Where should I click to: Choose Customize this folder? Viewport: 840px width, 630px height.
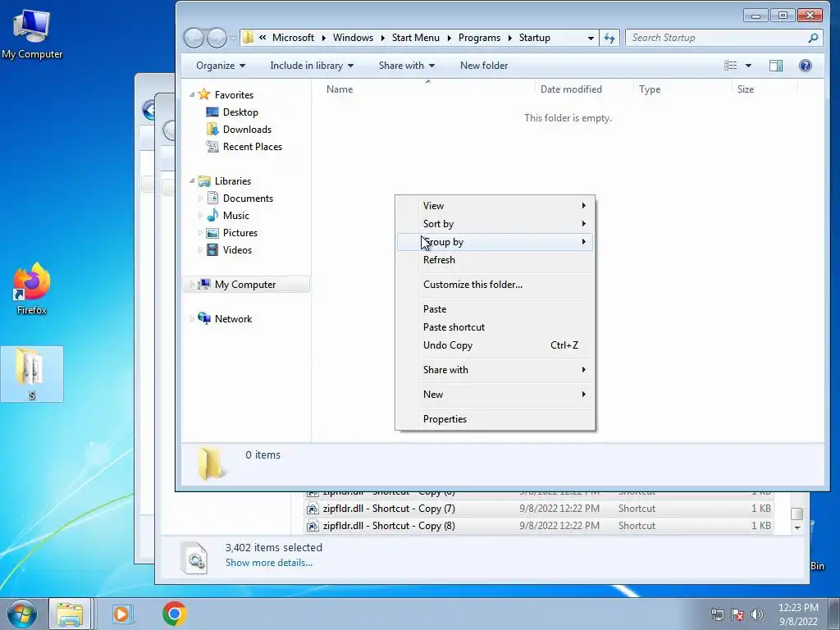(495, 285)
